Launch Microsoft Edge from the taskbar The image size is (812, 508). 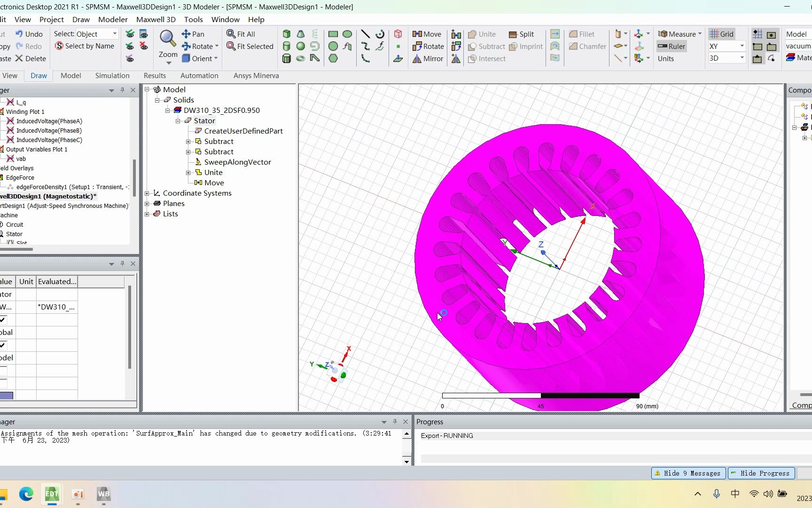(x=26, y=494)
